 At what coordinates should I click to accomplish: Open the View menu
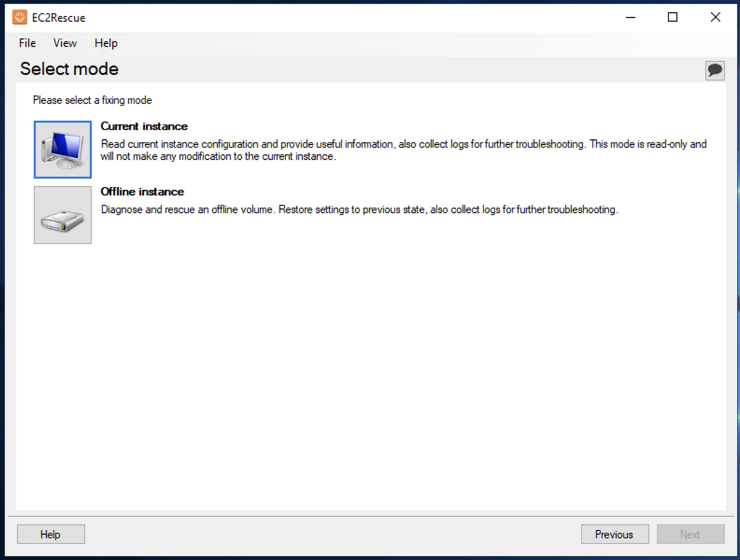pos(65,43)
